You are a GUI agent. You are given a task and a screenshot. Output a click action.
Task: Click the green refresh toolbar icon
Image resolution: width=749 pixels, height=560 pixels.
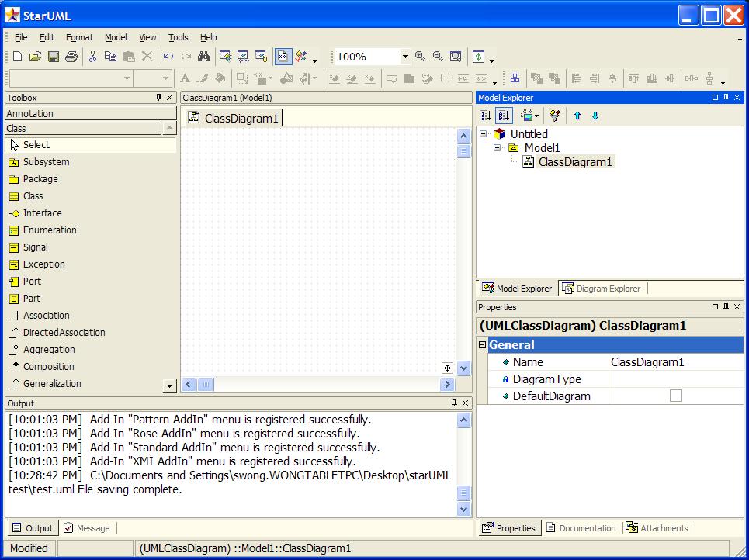(478, 57)
